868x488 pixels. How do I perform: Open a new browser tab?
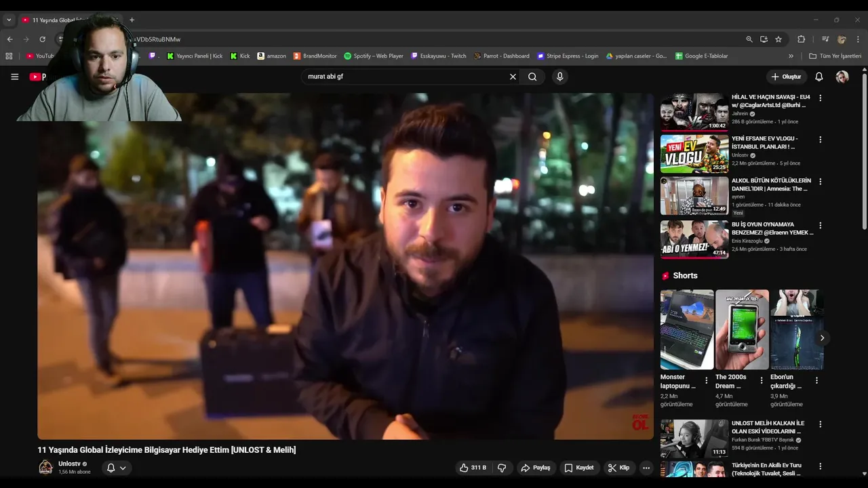(x=132, y=20)
